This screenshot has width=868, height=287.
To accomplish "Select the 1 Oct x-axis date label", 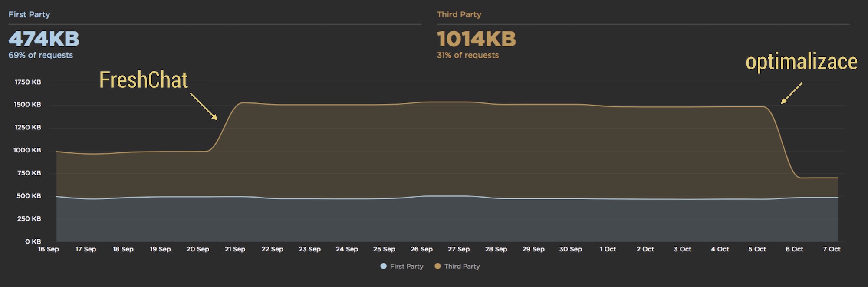I will coord(608,249).
